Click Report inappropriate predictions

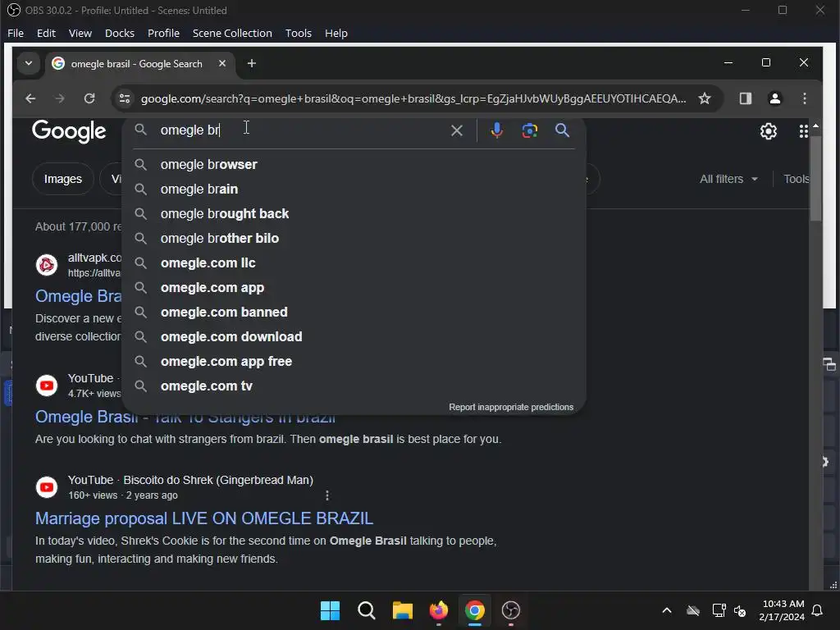tap(511, 407)
